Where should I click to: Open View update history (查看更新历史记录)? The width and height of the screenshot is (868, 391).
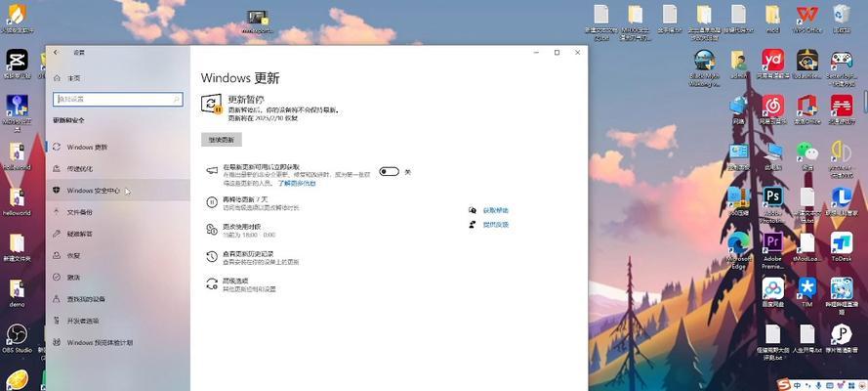click(253, 257)
